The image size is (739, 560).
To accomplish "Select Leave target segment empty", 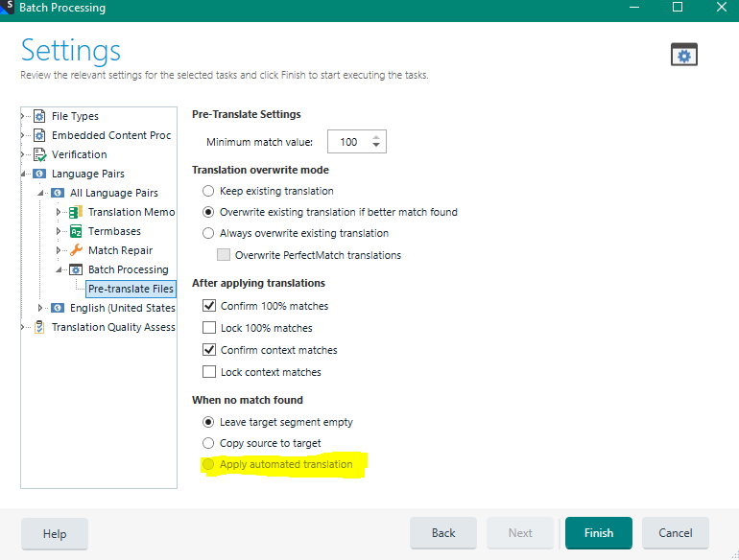I will coord(208,422).
